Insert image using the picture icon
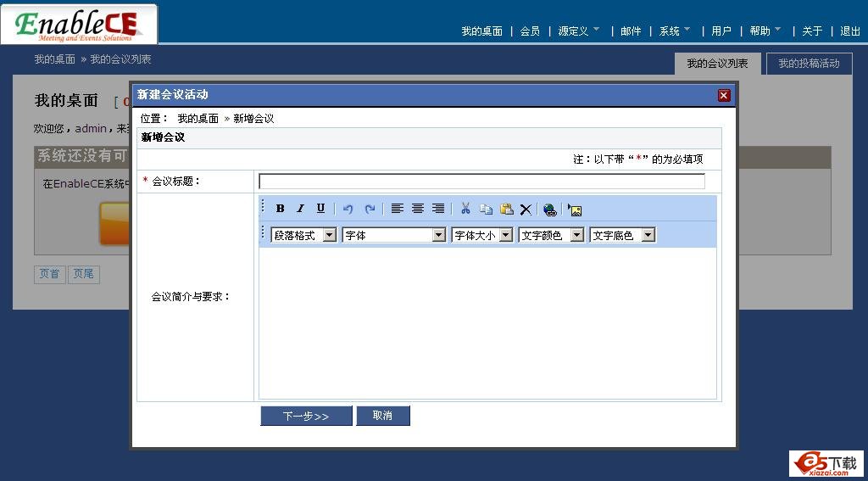Screen dimensions: 868x481 [575, 210]
